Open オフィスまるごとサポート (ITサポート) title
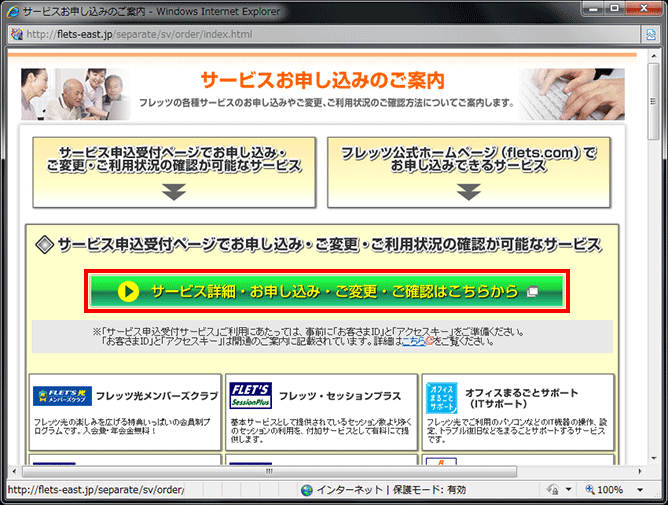This screenshot has width=668, height=505. pos(521,398)
